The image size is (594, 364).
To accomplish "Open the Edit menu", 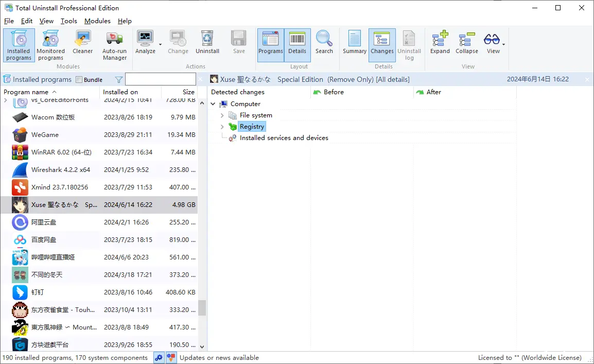I will 27,21.
